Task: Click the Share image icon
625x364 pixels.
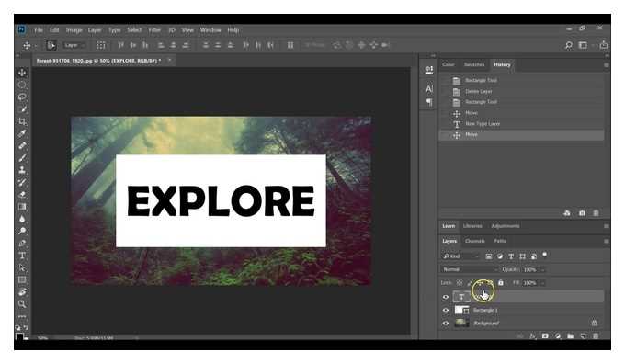Action: pyautogui.click(x=604, y=45)
